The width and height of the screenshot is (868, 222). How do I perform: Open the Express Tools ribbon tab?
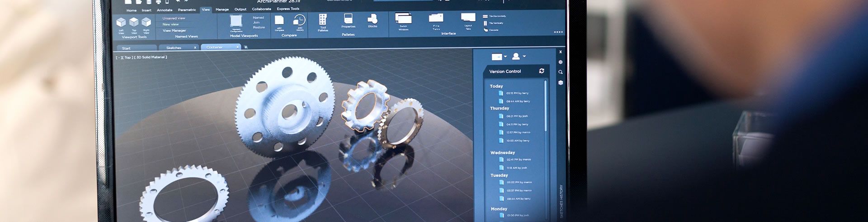[288, 9]
